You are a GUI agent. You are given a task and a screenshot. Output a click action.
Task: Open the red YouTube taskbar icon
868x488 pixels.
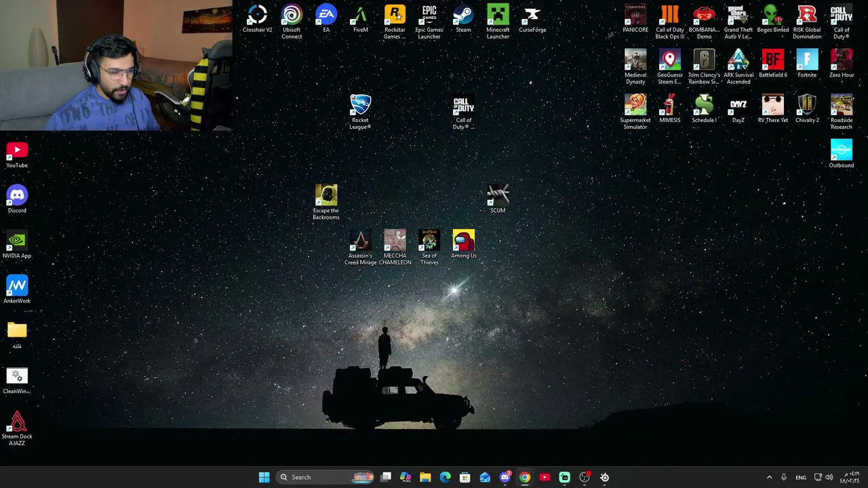pyautogui.click(x=545, y=477)
